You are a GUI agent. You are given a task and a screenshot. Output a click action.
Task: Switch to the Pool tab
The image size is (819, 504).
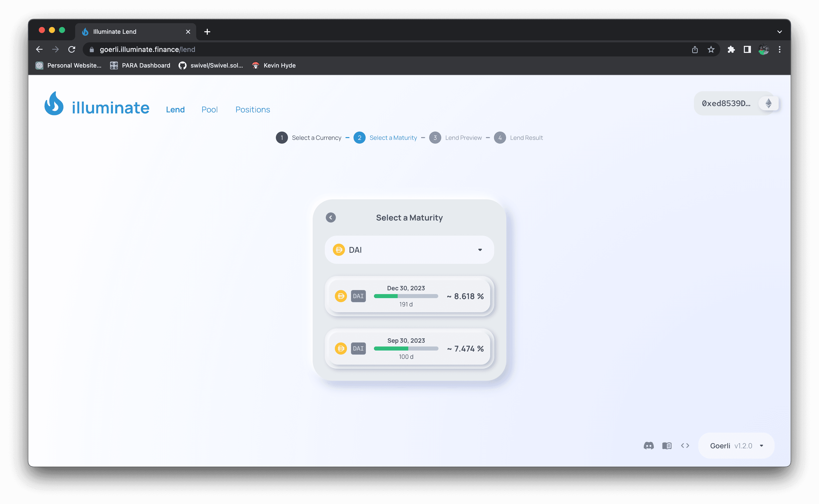click(210, 109)
